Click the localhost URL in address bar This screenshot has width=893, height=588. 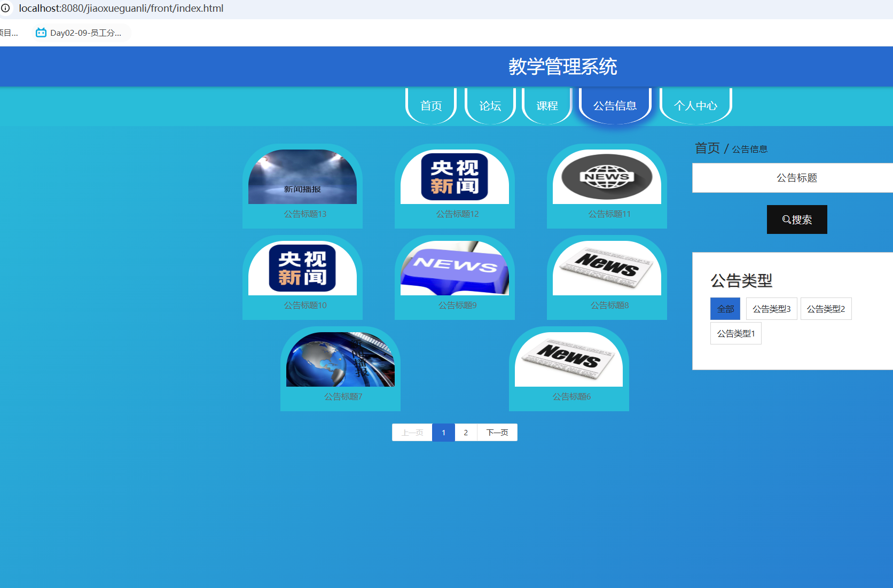coord(121,9)
